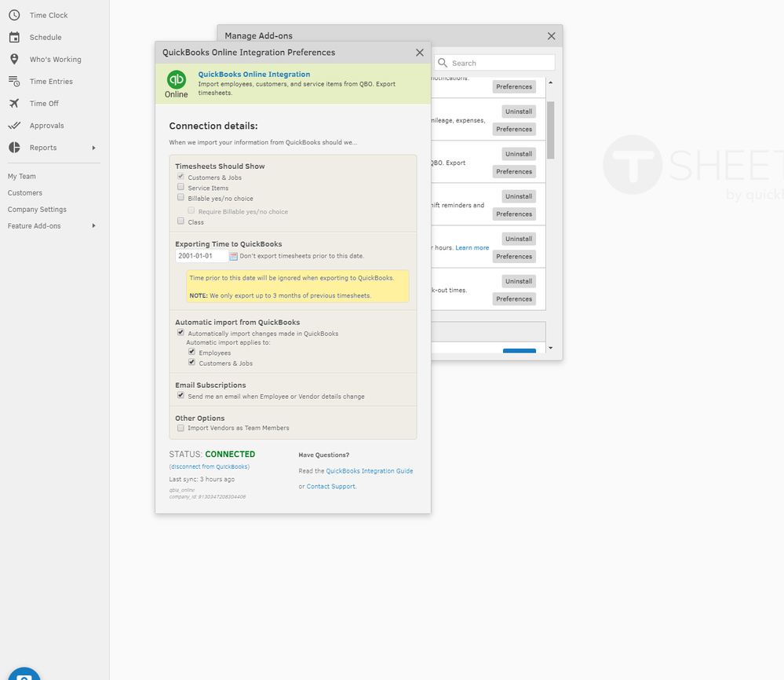Uninstall the shift reminders add-on

click(519, 196)
